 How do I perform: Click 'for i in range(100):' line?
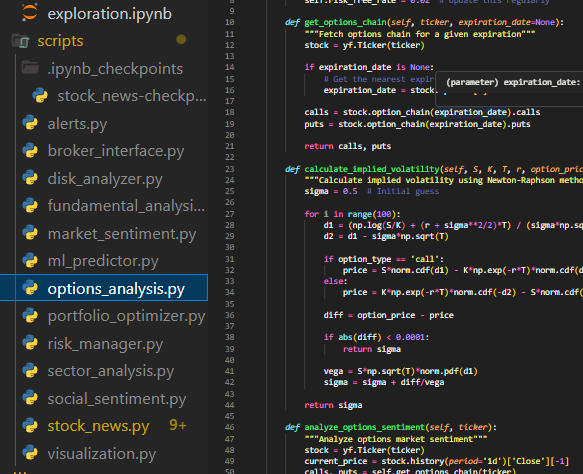[352, 214]
